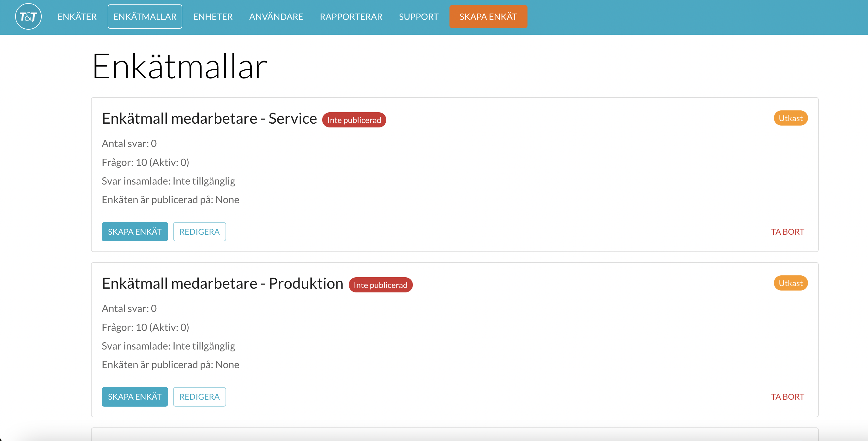Image resolution: width=868 pixels, height=441 pixels.
Task: Open the Enkätmall medarbetare - Produktion title
Action: [x=222, y=284]
